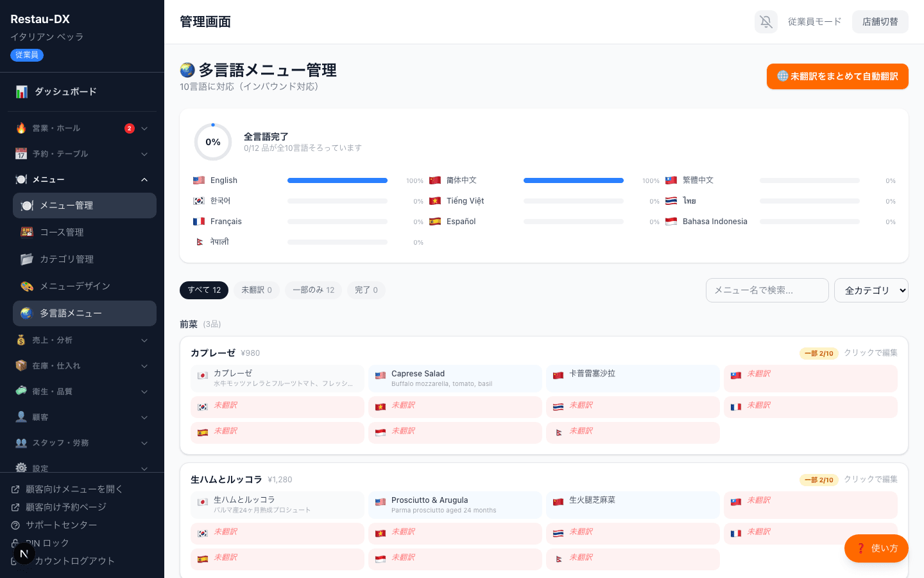Select the 一部のみ 12 filter tab
The width and height of the screenshot is (924, 578).
click(314, 290)
